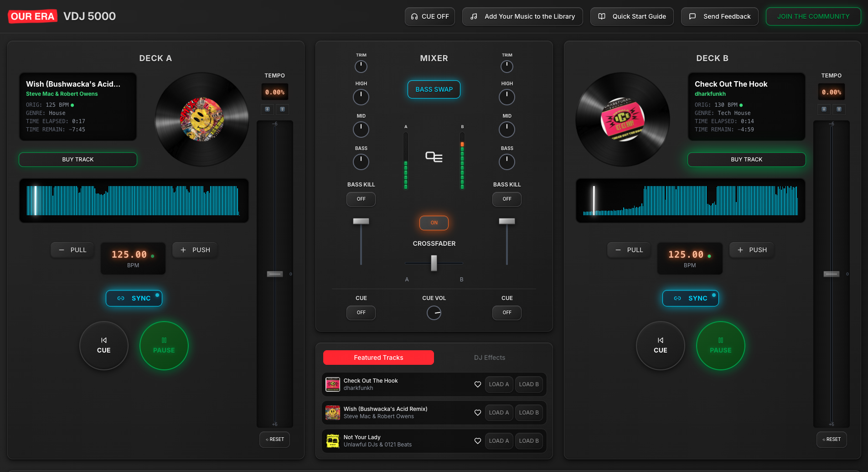
Task: Click the tempo up arrow icon on Deck B
Action: coord(839,109)
